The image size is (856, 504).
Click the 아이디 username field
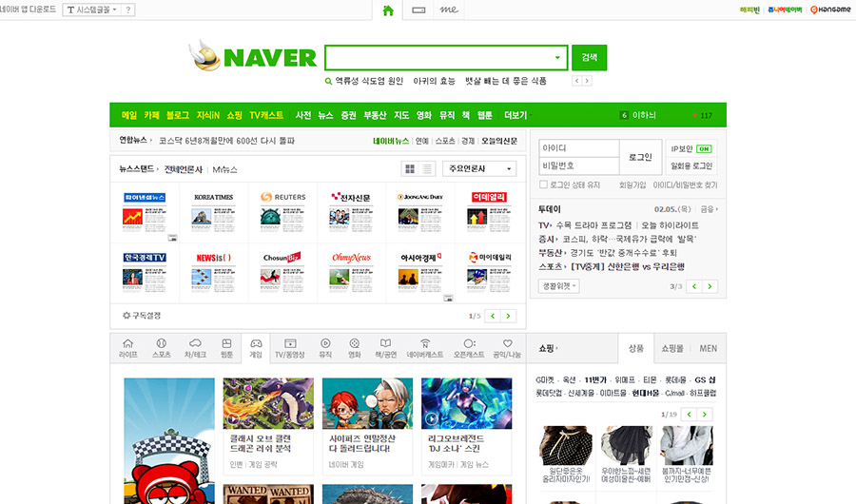[578, 148]
